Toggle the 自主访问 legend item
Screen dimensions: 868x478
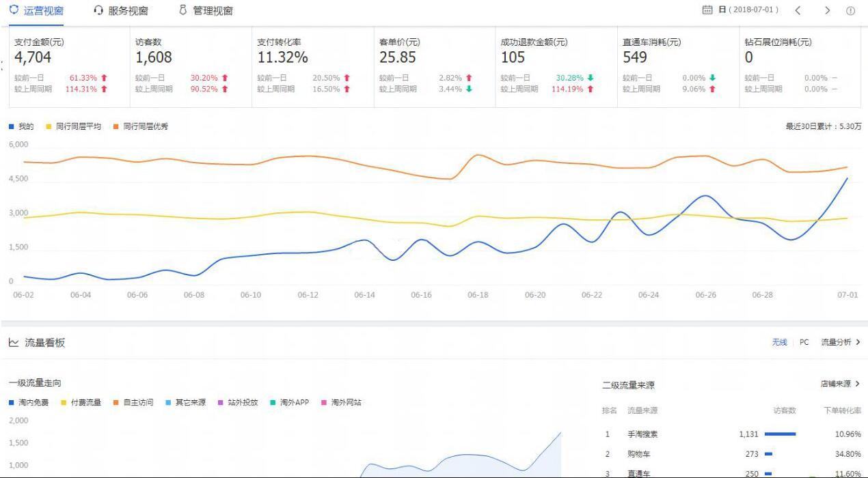coord(133,402)
